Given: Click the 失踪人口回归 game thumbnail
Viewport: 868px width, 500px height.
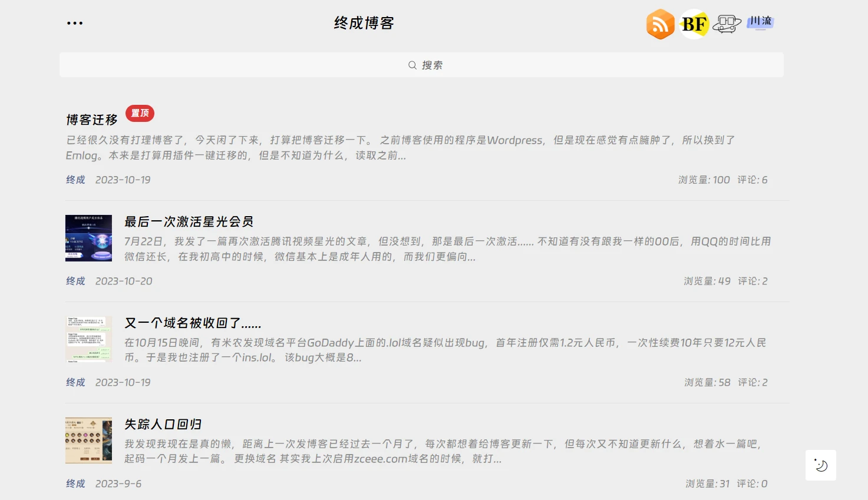Looking at the screenshot, I should tap(88, 441).
